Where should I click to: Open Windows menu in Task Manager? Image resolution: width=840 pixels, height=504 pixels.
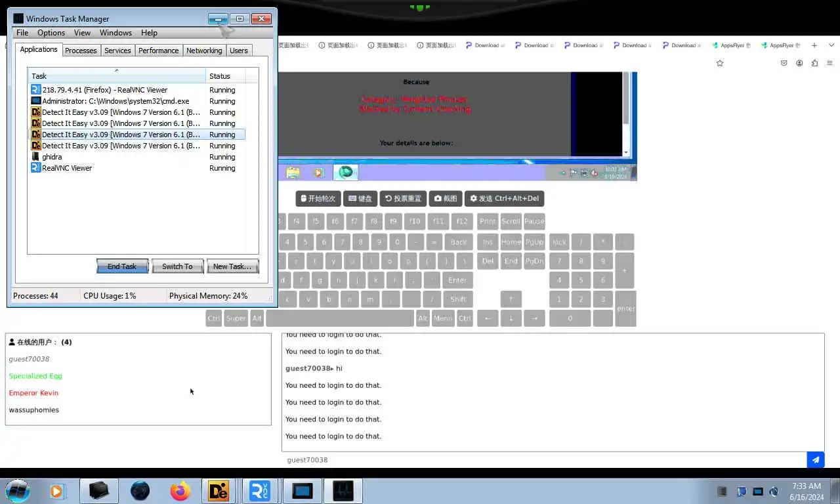pos(115,33)
